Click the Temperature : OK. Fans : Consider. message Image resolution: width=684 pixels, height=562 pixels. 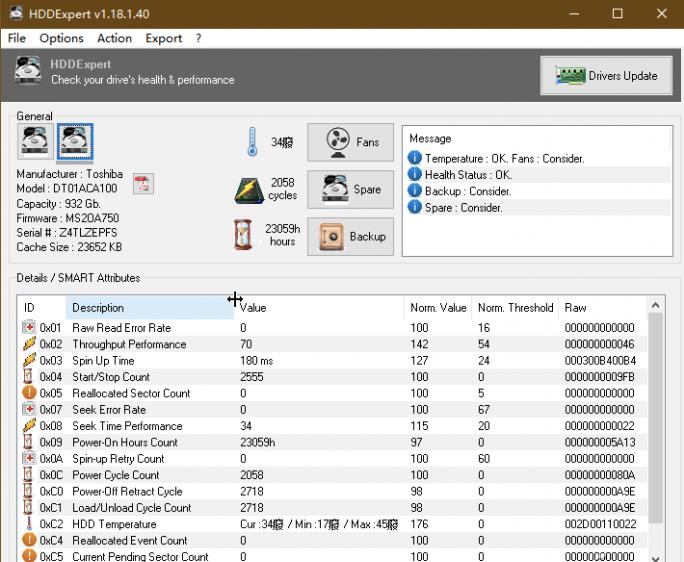(505, 158)
